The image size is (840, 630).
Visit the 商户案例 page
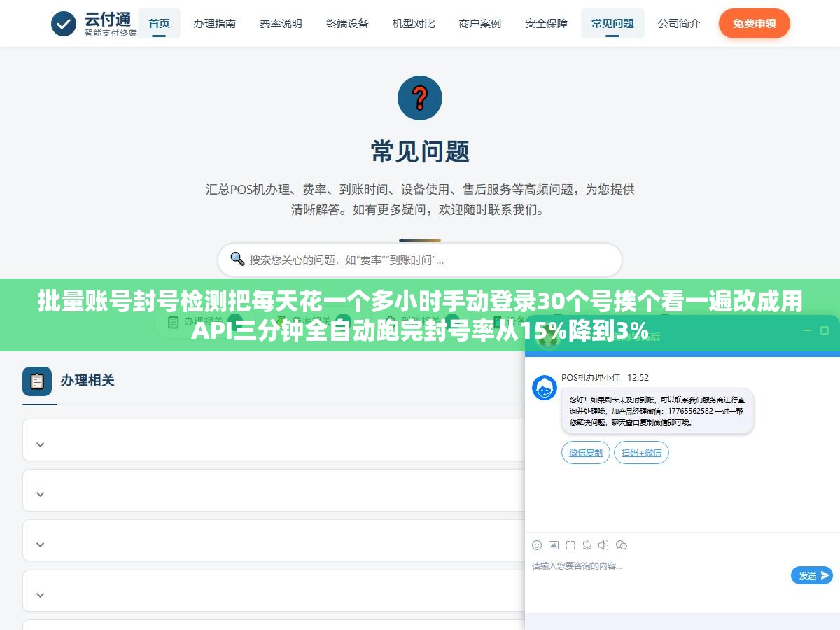pos(480,23)
